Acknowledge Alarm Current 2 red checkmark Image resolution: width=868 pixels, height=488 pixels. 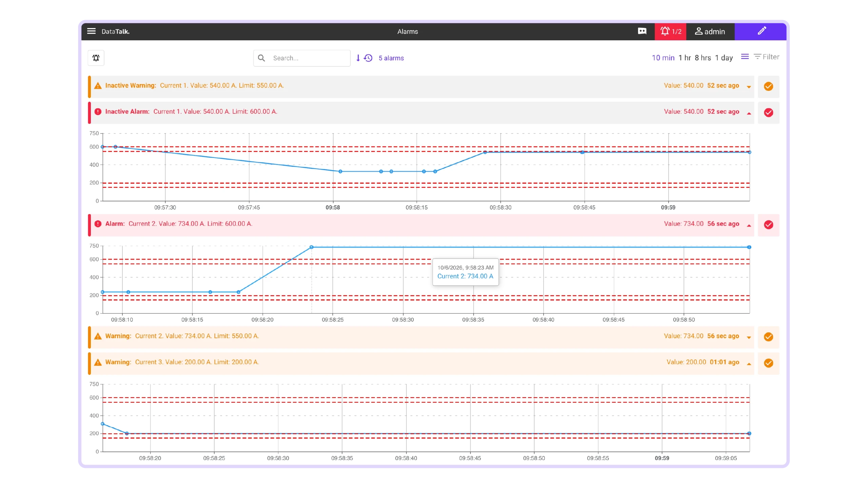pos(769,225)
